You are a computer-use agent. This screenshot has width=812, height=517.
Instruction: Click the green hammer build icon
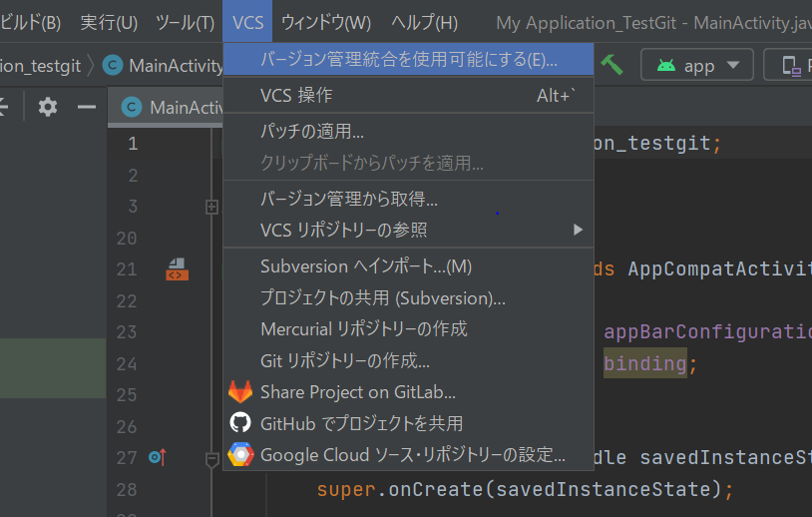612,65
